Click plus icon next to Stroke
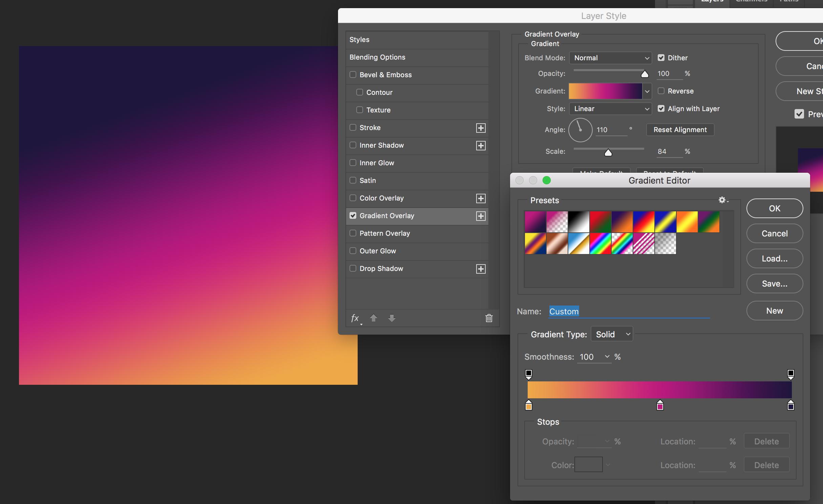This screenshot has height=504, width=823. [481, 128]
